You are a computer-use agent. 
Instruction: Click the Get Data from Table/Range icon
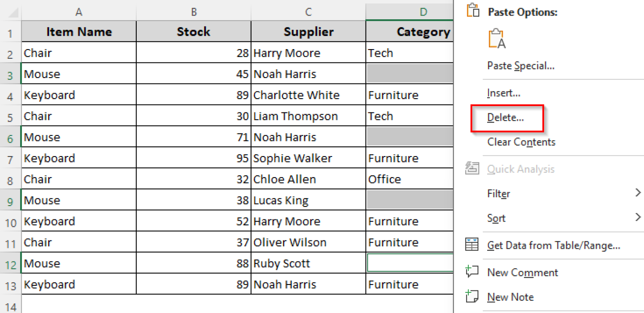472,245
